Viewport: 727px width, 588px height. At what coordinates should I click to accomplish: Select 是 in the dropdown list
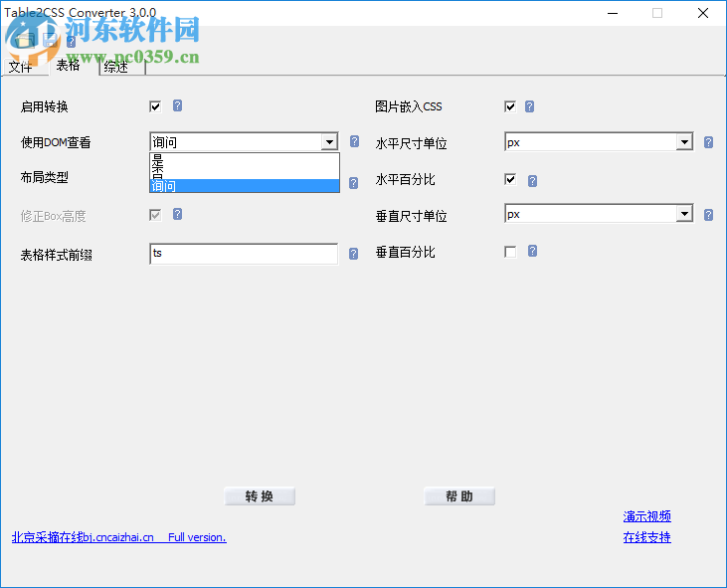coord(245,160)
